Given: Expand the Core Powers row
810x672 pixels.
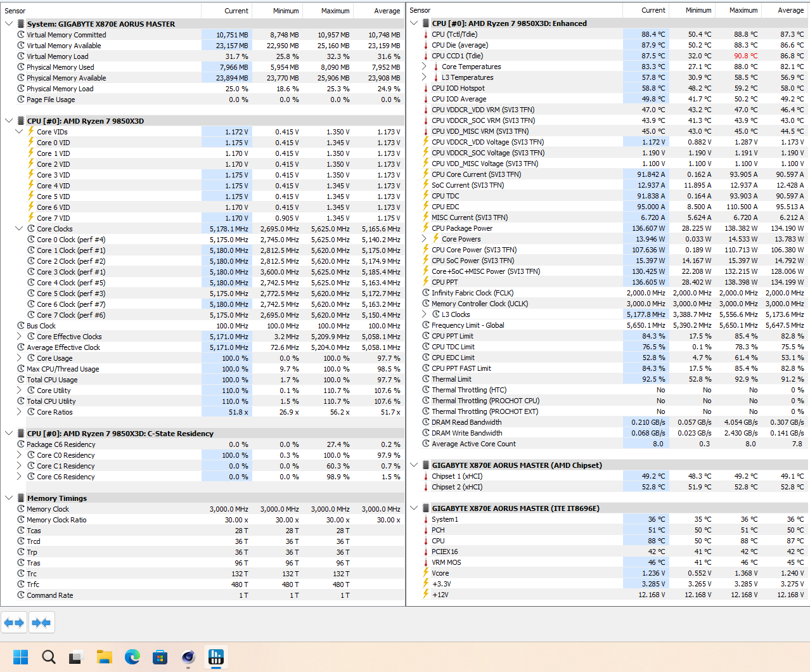Looking at the screenshot, I should (x=424, y=239).
